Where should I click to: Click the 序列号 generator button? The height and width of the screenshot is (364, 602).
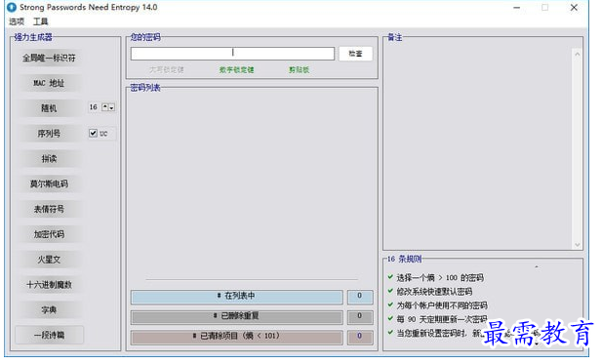49,134
